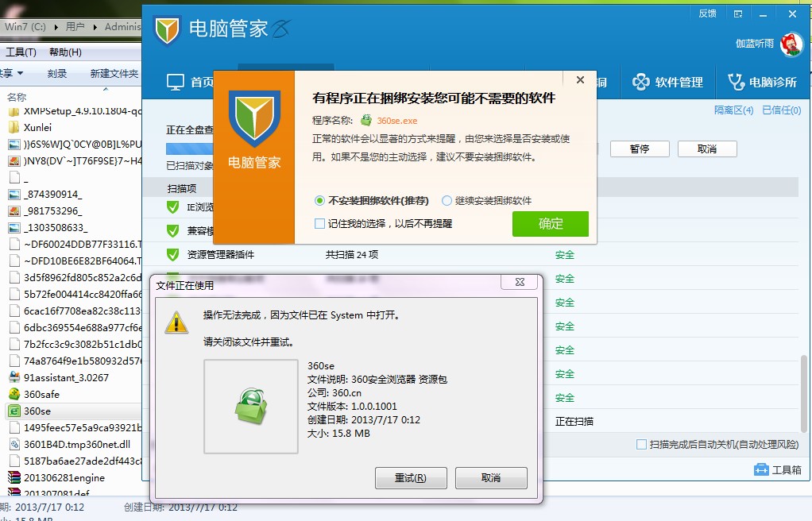Select ~DF60024DDB77F33116 temp file
This screenshot has height=521, width=812.
click(75, 244)
